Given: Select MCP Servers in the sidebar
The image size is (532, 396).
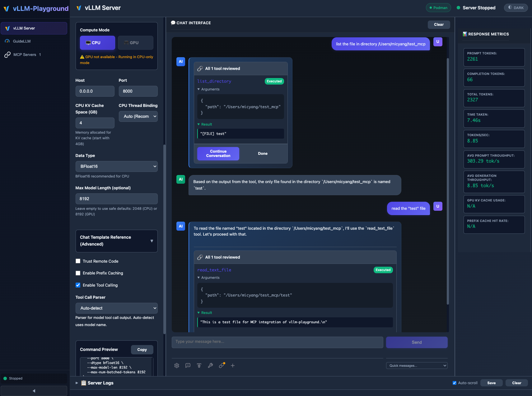Looking at the screenshot, I should [26, 54].
